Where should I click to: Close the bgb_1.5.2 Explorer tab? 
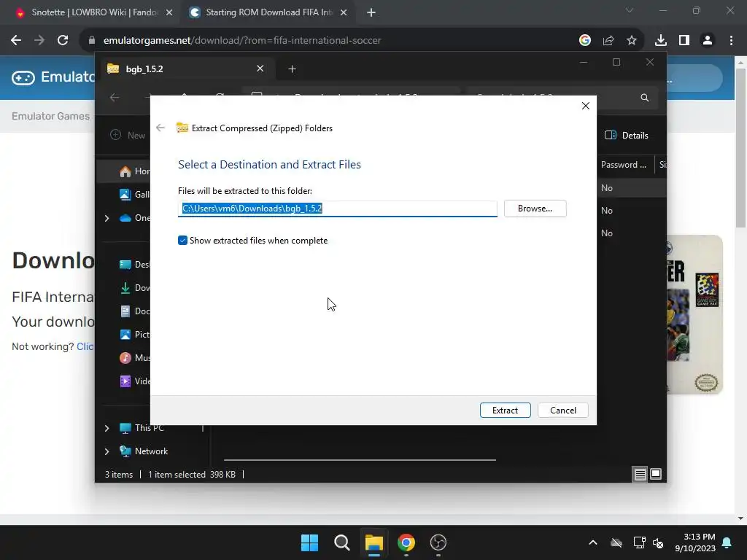260,69
